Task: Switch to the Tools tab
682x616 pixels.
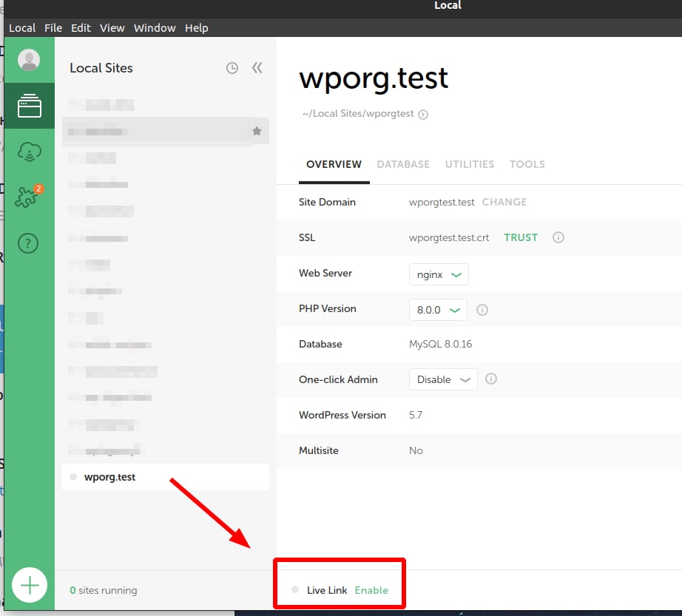Action: (527, 164)
